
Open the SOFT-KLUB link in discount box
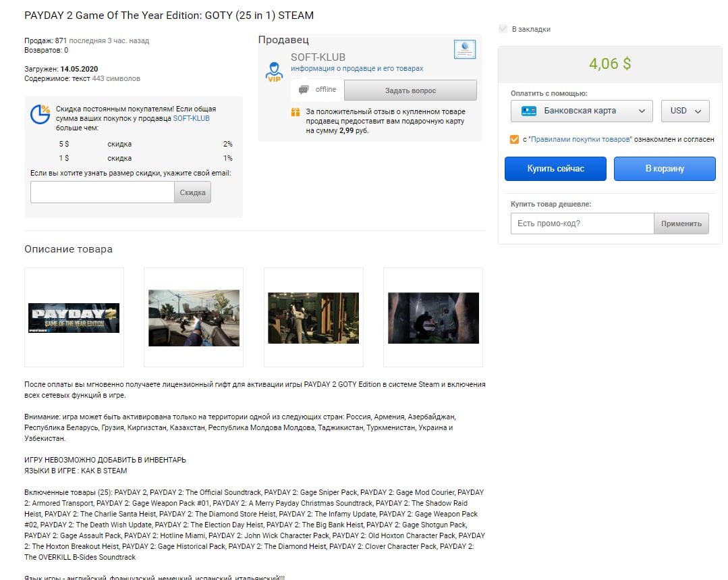coord(192,119)
